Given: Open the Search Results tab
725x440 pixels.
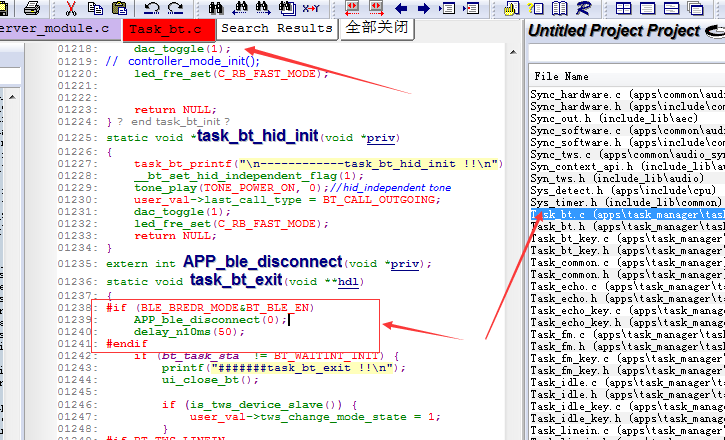Looking at the screenshot, I should 276,29.
